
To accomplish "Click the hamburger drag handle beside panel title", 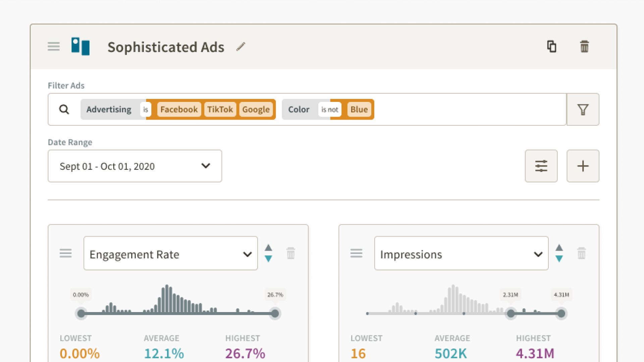I will [54, 47].
